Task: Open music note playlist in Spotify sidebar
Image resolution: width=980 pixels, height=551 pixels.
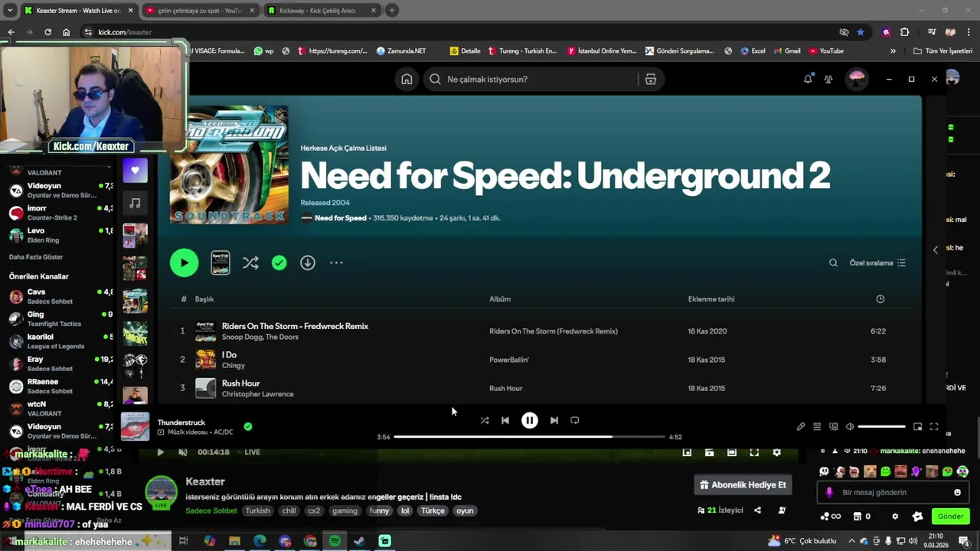Action: coord(136,204)
